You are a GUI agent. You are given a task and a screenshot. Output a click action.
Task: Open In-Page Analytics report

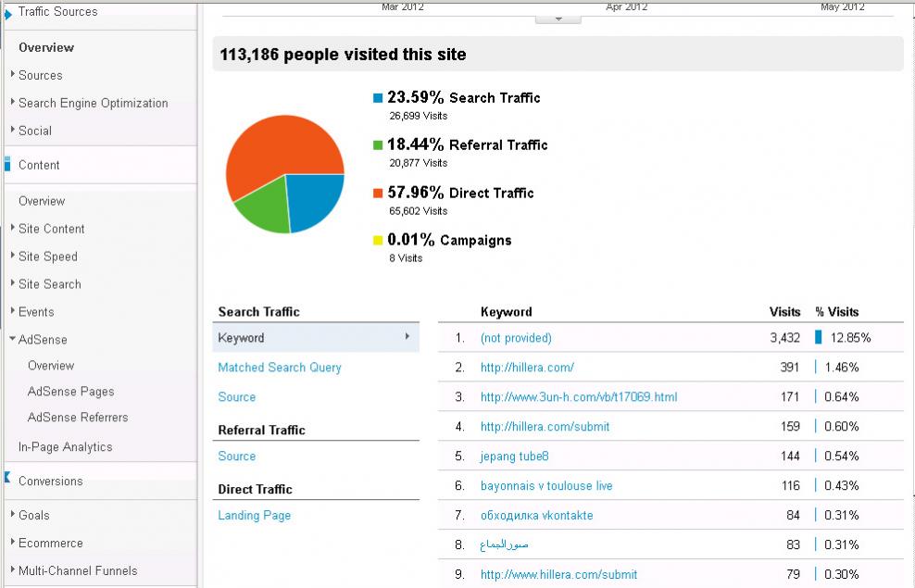(x=65, y=447)
